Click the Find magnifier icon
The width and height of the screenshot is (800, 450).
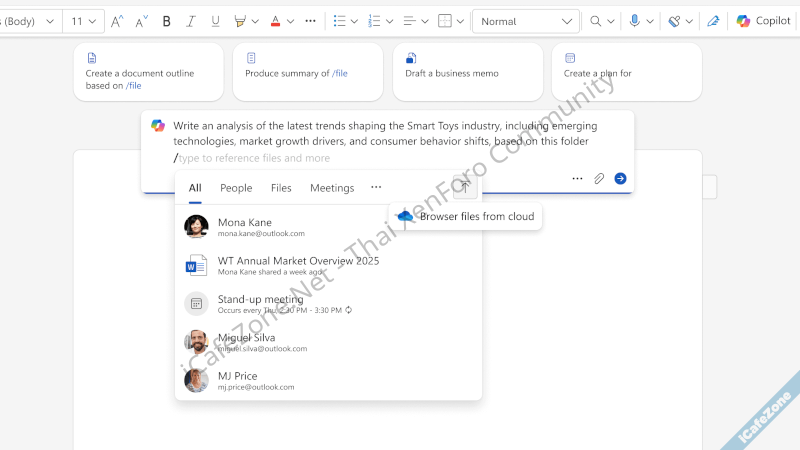point(595,21)
